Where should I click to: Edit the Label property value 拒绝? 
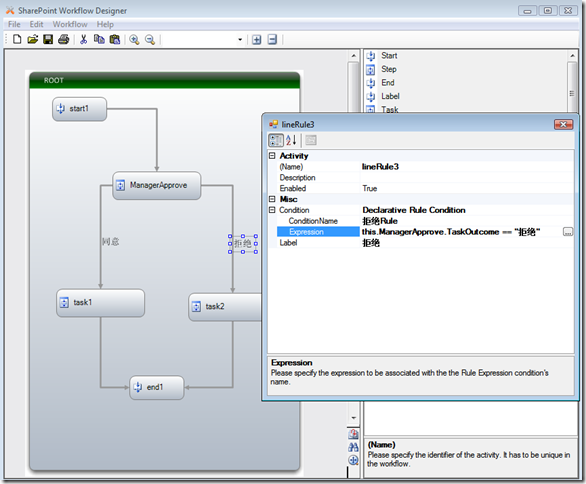[x=467, y=243]
